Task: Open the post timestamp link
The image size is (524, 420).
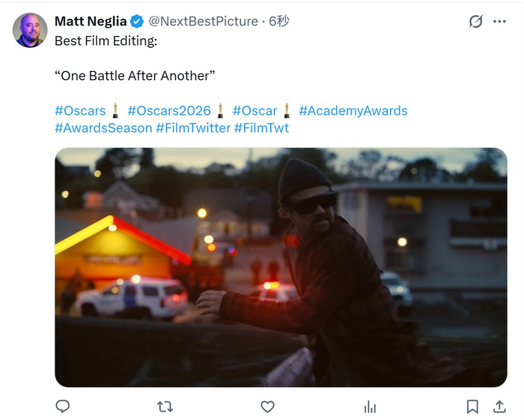Action: [x=278, y=22]
